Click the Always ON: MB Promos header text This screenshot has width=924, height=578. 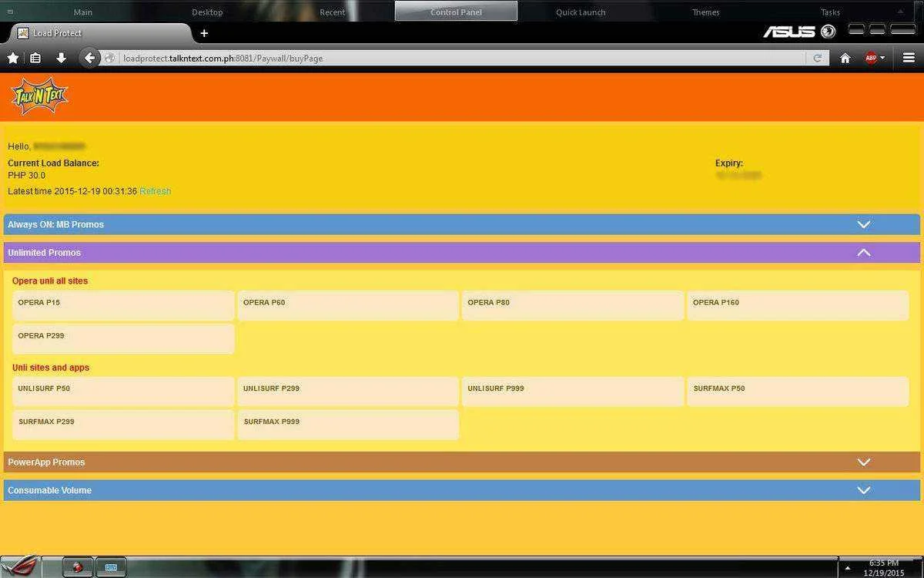point(55,224)
